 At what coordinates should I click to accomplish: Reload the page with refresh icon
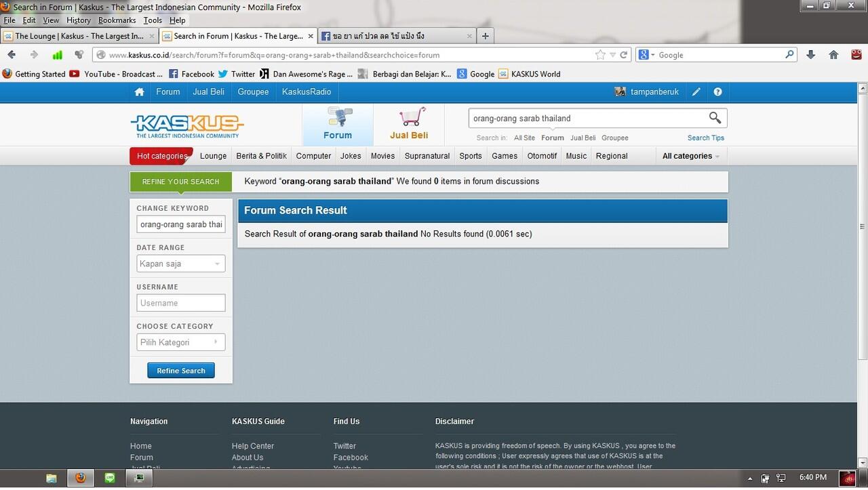pyautogui.click(x=625, y=55)
